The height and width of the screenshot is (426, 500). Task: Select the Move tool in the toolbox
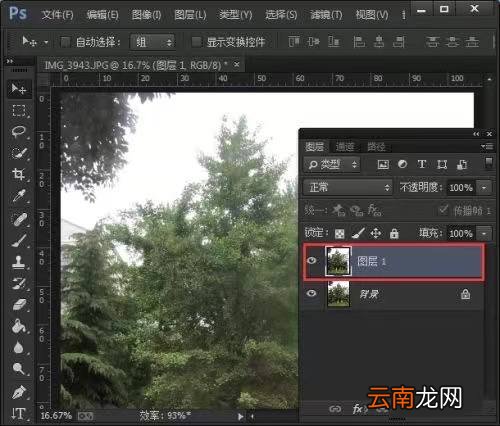pyautogui.click(x=19, y=89)
